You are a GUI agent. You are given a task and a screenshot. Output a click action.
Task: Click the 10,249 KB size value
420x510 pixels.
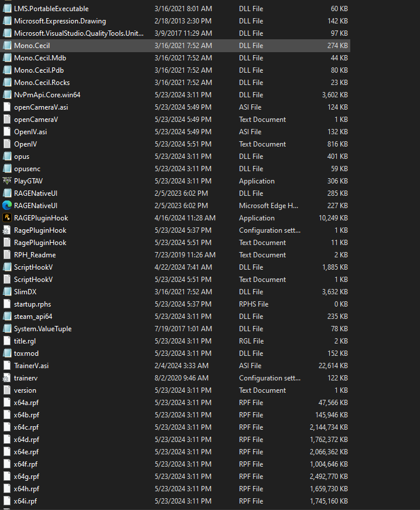[333, 218]
